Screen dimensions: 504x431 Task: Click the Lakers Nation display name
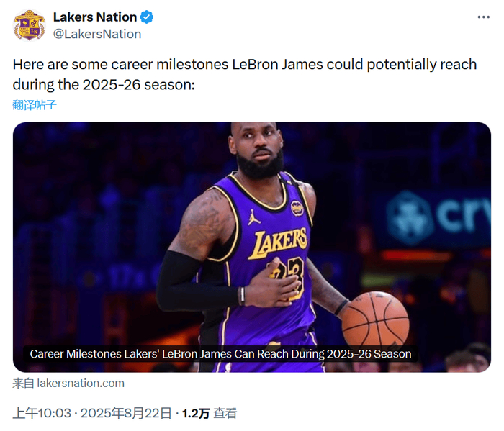click(94, 17)
